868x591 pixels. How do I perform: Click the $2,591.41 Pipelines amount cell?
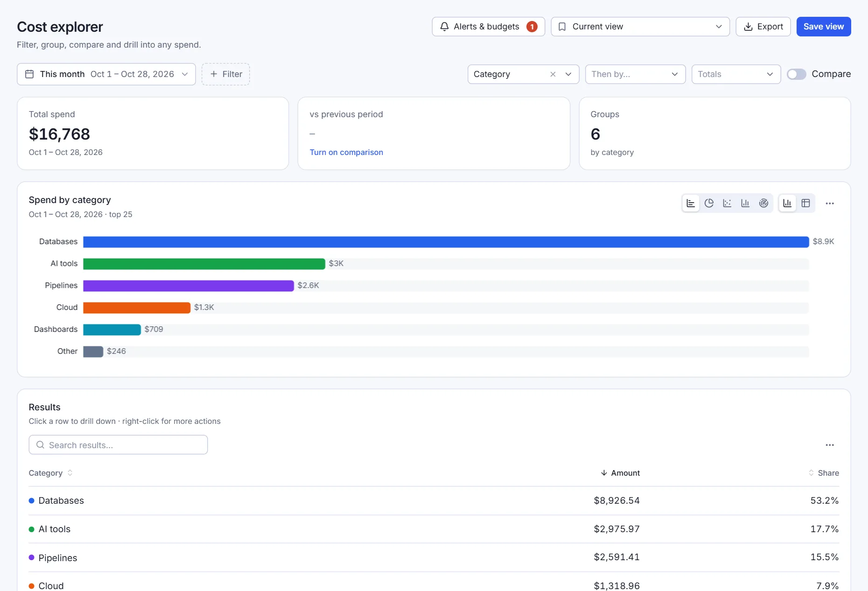[616, 557]
